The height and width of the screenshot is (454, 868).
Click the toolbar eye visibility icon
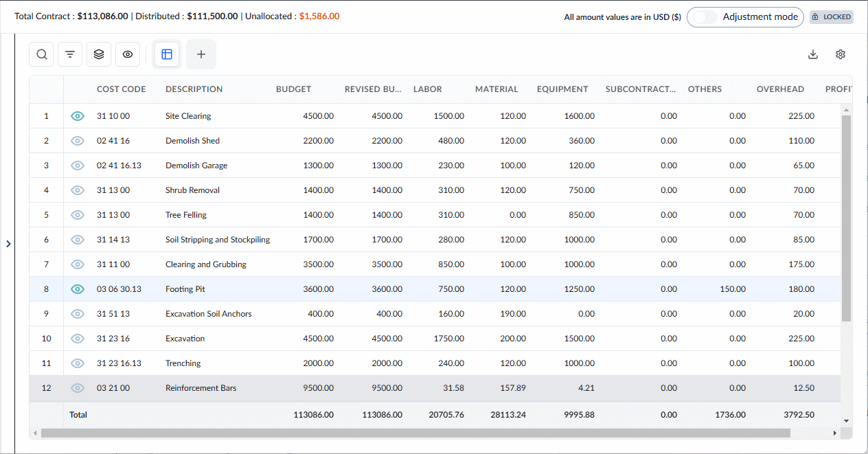(x=128, y=54)
